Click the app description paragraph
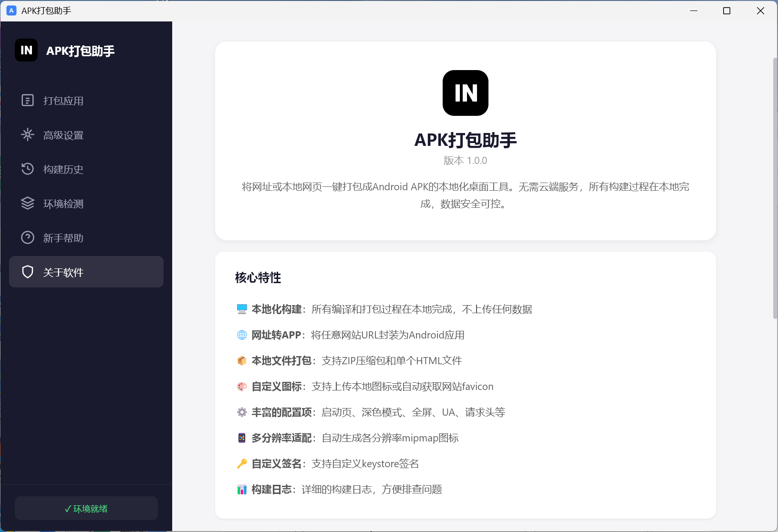This screenshot has width=778, height=532. coord(466,195)
